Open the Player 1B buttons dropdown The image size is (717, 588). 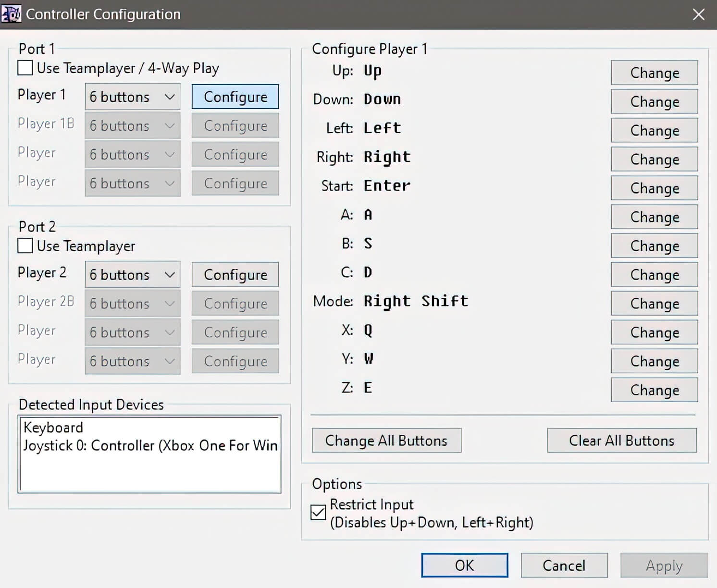[x=133, y=125]
